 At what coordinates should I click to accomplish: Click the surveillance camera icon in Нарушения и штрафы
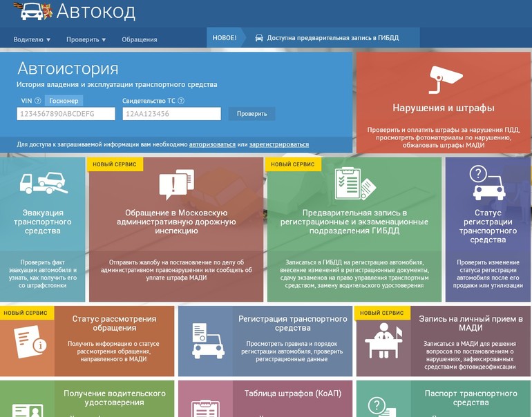(445, 79)
